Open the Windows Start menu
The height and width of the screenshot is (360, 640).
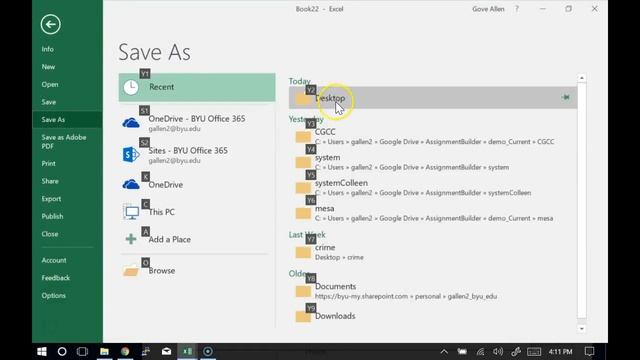[x=42, y=351]
